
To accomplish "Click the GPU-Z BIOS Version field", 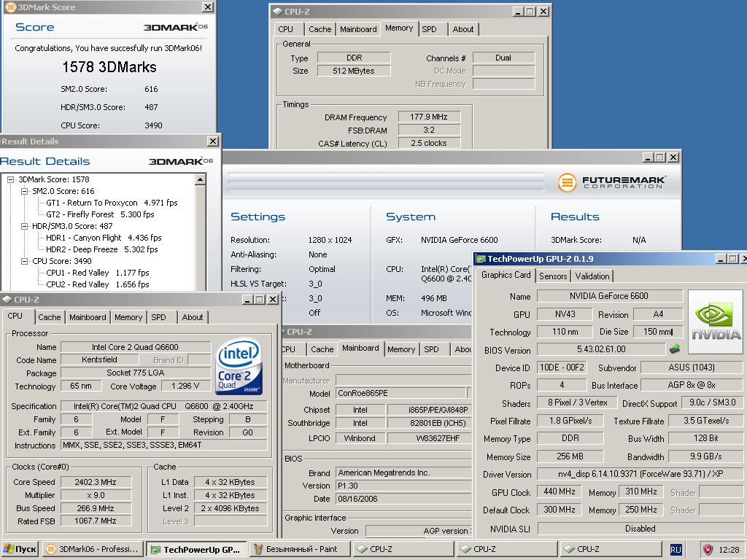I will (601, 349).
